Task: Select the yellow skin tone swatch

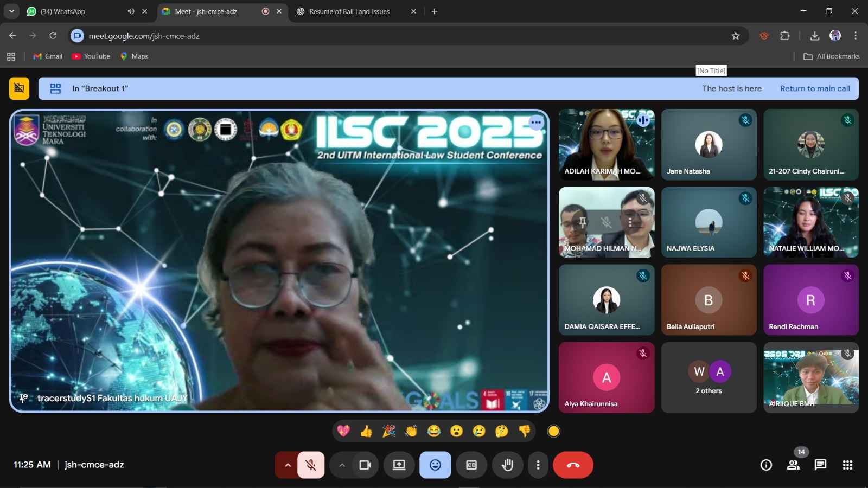Action: pos(553,431)
